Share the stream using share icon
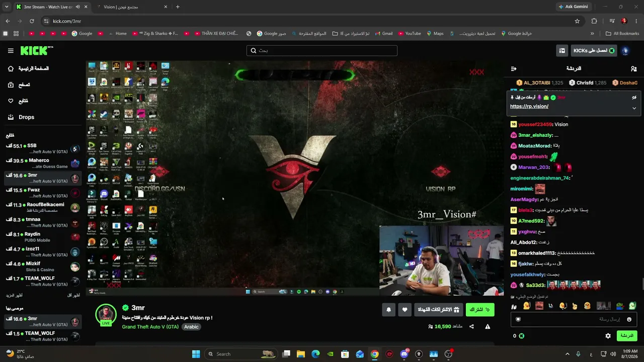The image size is (644, 362). (x=471, y=326)
